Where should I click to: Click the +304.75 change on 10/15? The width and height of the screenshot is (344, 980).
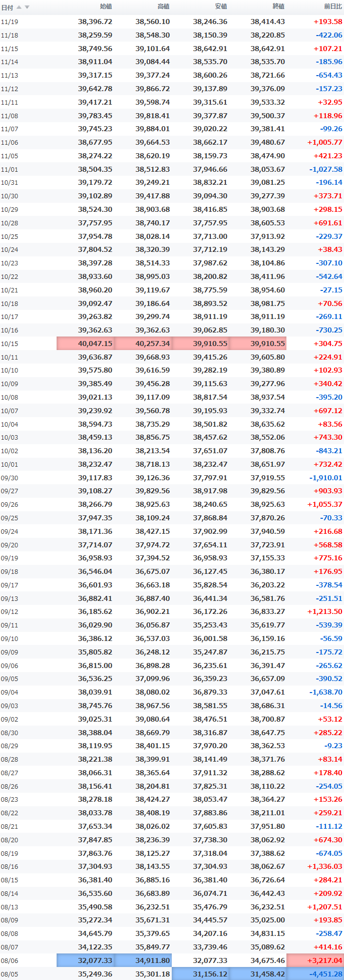pos(328,344)
